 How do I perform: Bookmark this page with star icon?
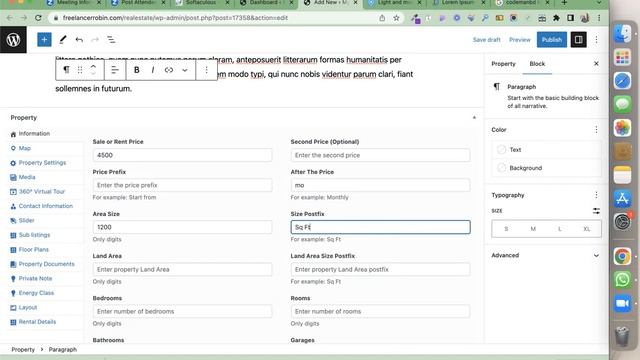[x=396, y=18]
